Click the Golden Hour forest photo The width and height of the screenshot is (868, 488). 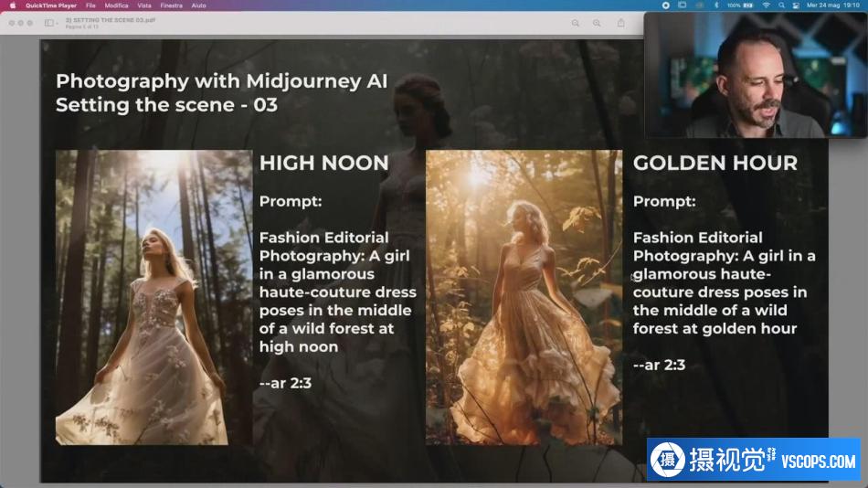[x=524, y=297]
